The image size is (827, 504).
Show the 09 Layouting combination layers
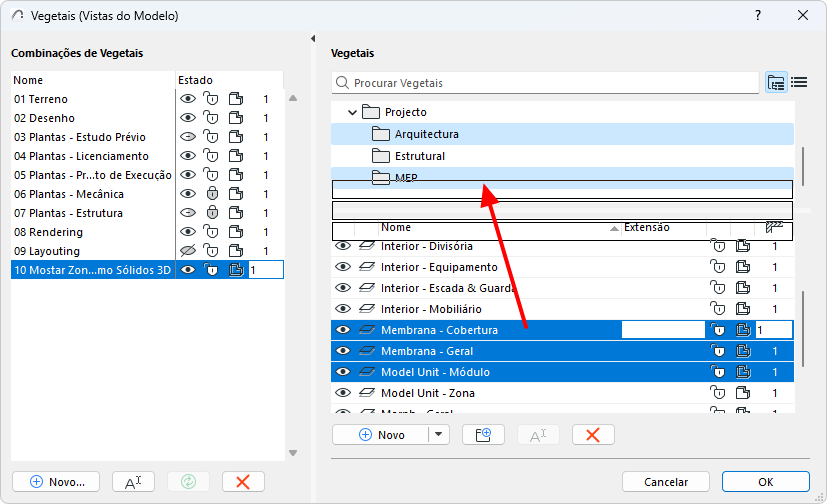point(187,251)
